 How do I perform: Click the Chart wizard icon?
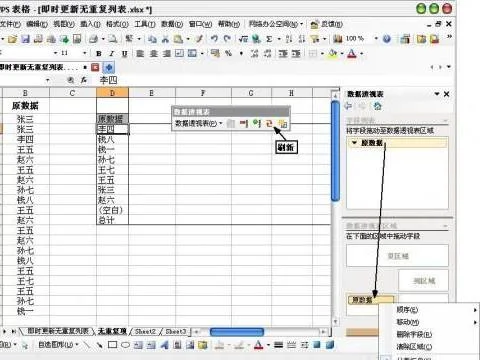[338, 39]
